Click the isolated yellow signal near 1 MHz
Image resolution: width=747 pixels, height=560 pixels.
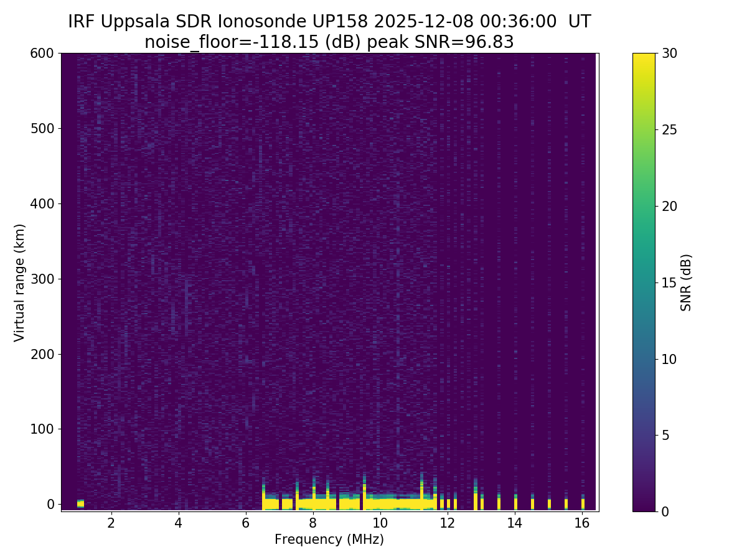coord(80,503)
